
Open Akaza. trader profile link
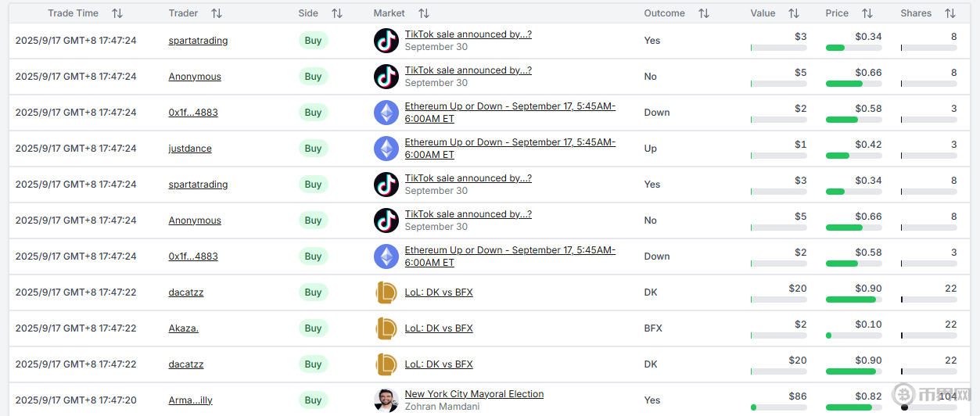(x=184, y=328)
